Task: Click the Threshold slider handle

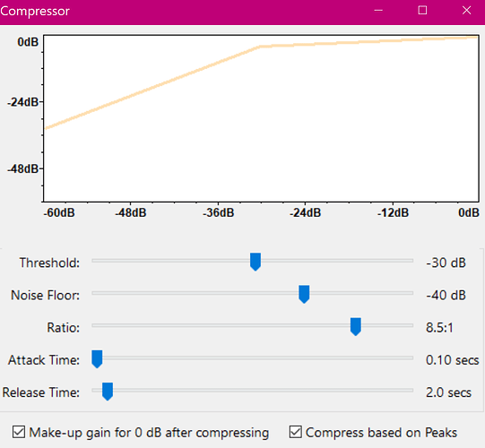Action: point(255,262)
